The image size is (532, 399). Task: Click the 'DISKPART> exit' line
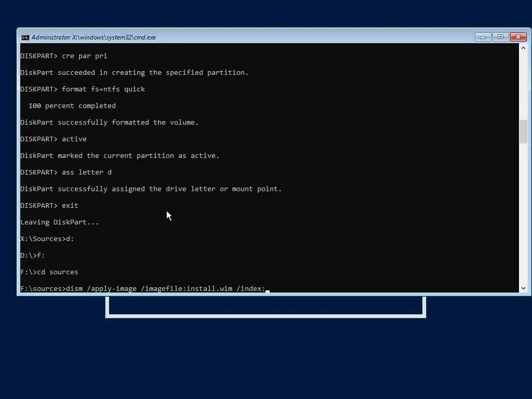click(x=49, y=206)
